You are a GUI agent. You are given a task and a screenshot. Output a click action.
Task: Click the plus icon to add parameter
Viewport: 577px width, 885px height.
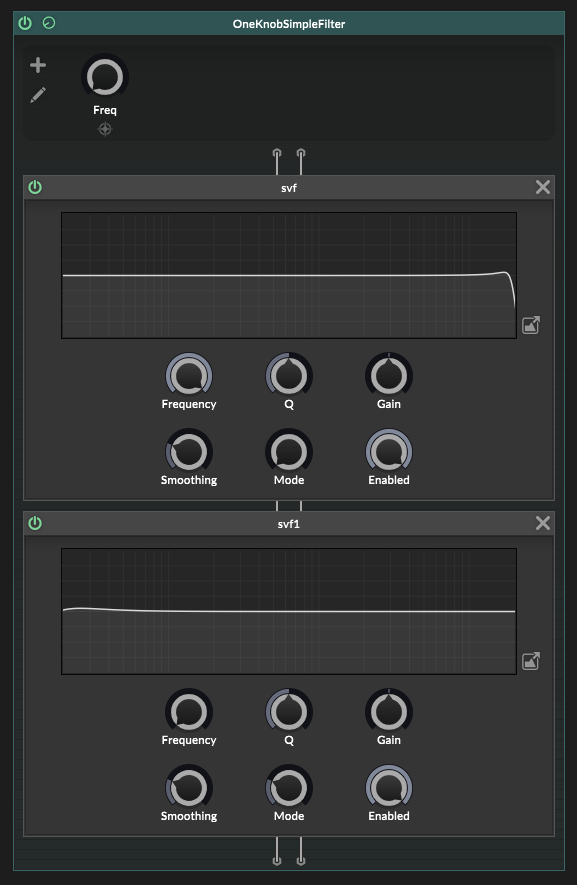38,65
